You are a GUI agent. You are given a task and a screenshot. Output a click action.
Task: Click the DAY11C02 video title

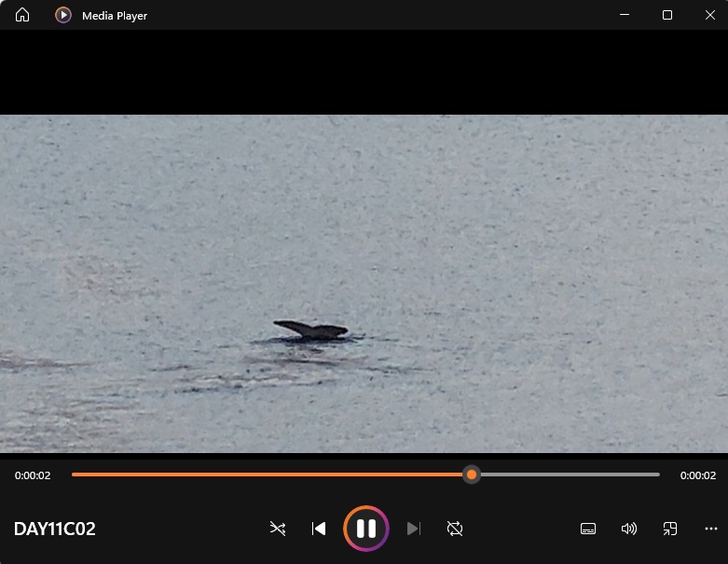coord(55,530)
